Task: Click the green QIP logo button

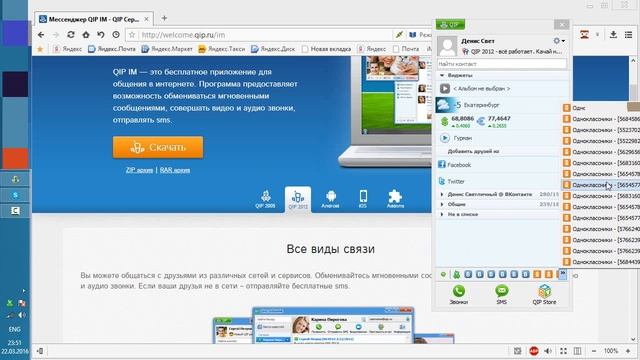Action: 450,24
